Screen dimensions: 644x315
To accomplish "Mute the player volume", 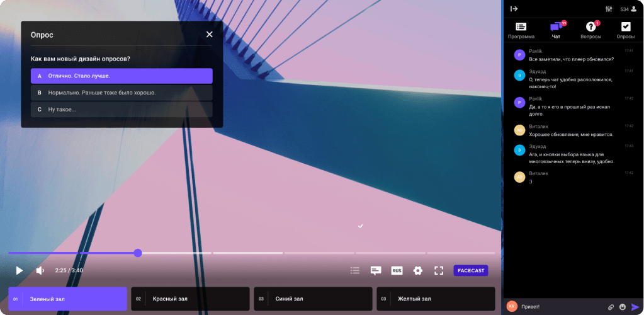I will [40, 270].
